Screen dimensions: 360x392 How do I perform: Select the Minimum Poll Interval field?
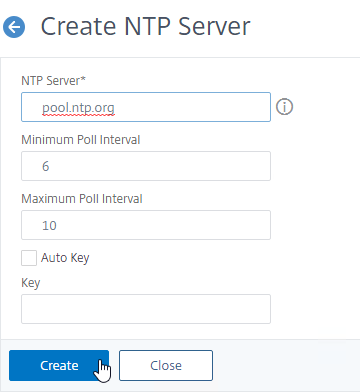point(146,166)
